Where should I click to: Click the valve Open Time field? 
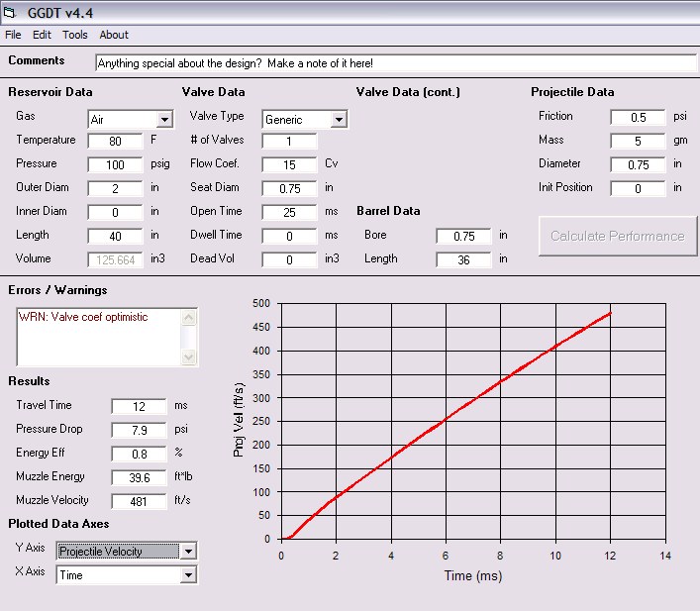289,212
